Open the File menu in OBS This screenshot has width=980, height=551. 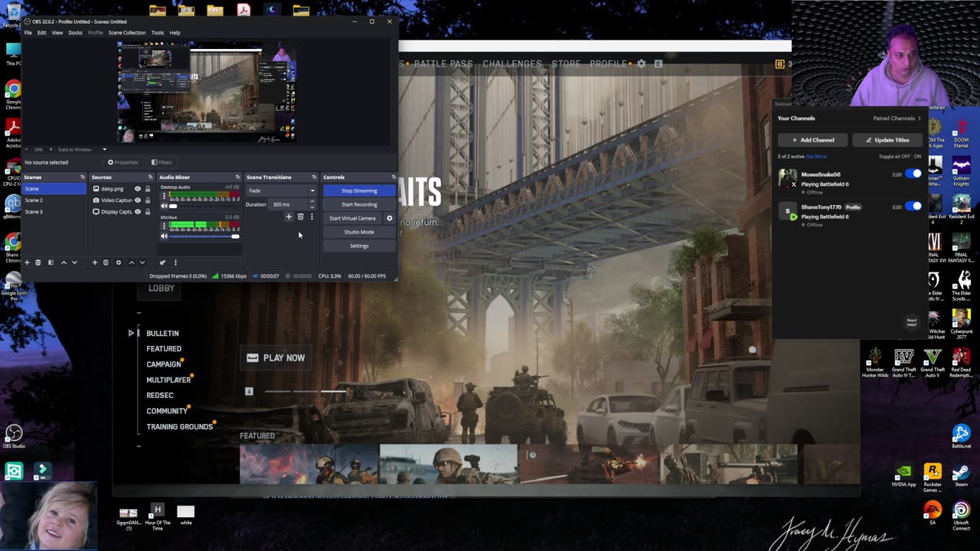[x=28, y=33]
